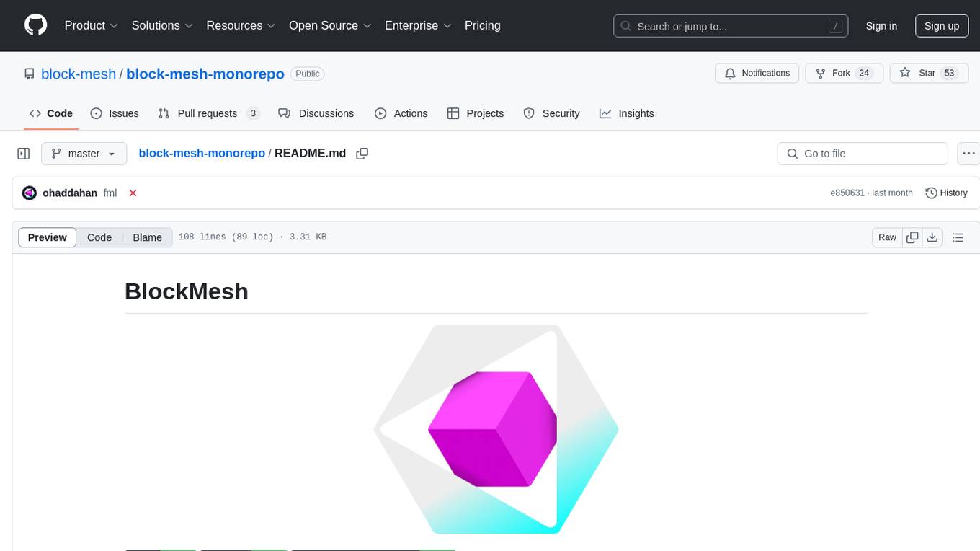Click Sign in link
The image size is (980, 551).
881,26
